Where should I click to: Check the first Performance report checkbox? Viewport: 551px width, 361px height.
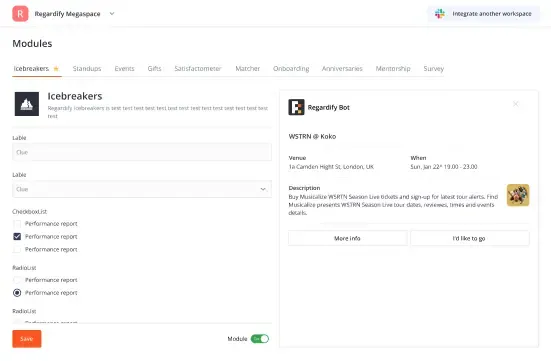[x=17, y=224]
